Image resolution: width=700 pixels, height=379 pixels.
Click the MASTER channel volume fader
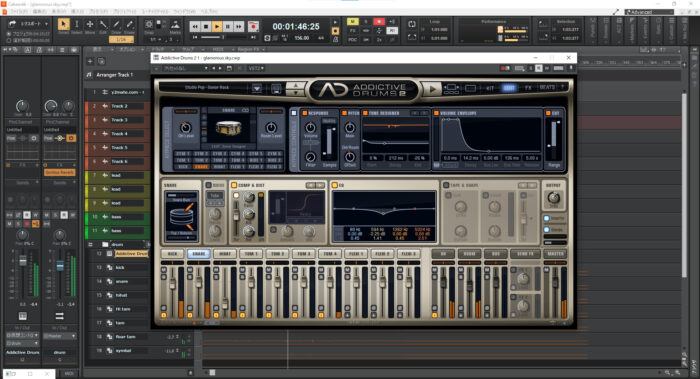click(555, 282)
